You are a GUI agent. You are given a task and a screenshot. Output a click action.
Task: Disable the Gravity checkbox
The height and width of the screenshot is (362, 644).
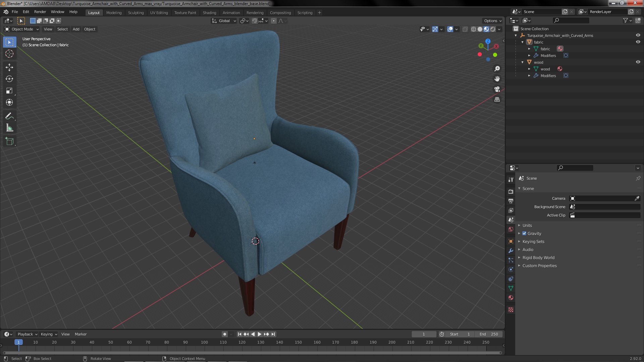point(524,234)
